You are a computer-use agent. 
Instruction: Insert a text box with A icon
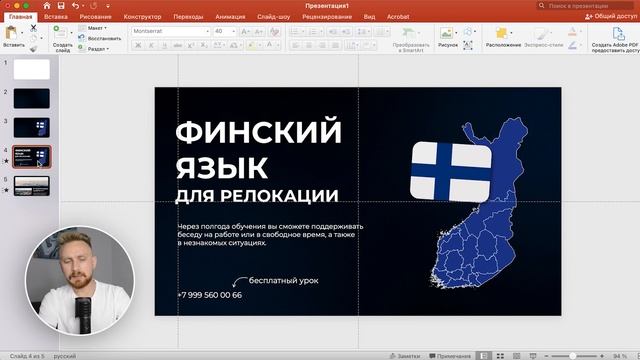(x=468, y=45)
